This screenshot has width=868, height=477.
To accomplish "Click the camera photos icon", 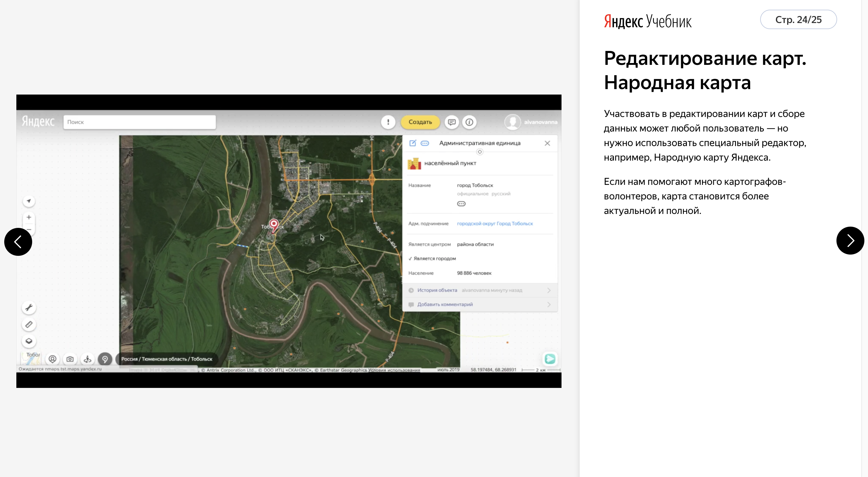I will pos(70,359).
